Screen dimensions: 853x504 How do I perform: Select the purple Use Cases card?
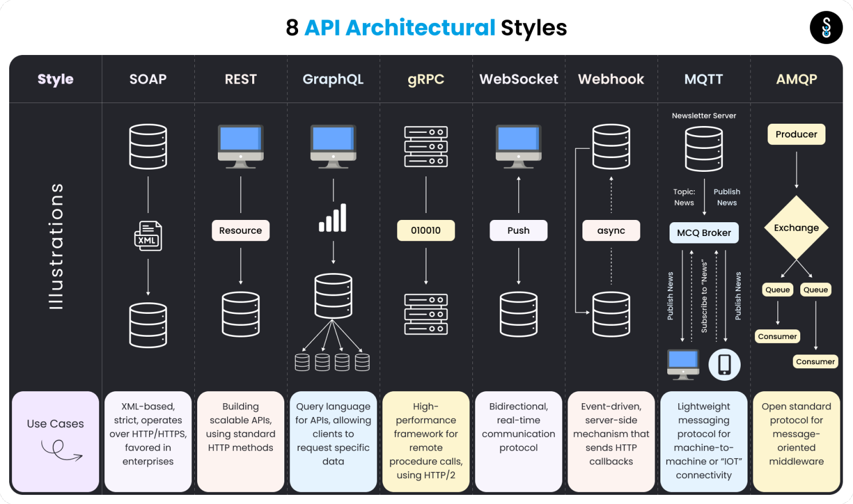click(55, 442)
